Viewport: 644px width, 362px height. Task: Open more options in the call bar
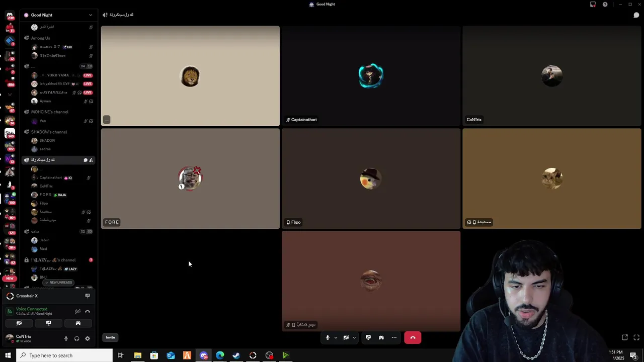point(394,337)
